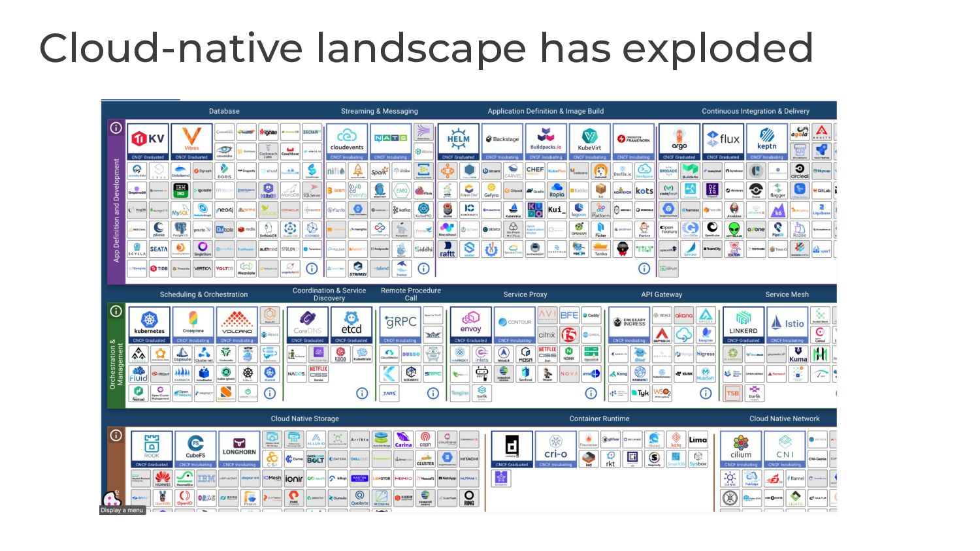Click the Streaming & Messaging header
This screenshot has width=980, height=551.
(x=380, y=112)
